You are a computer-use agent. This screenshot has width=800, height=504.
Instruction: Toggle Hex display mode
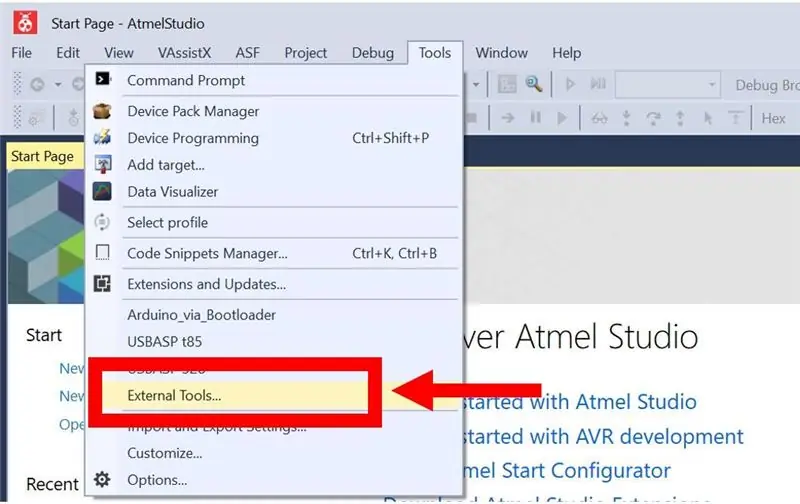click(773, 118)
